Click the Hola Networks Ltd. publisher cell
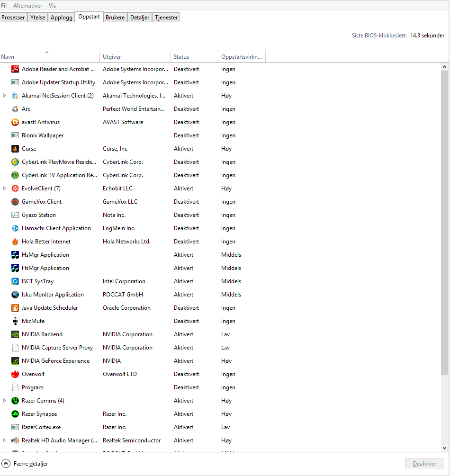 pos(126,242)
